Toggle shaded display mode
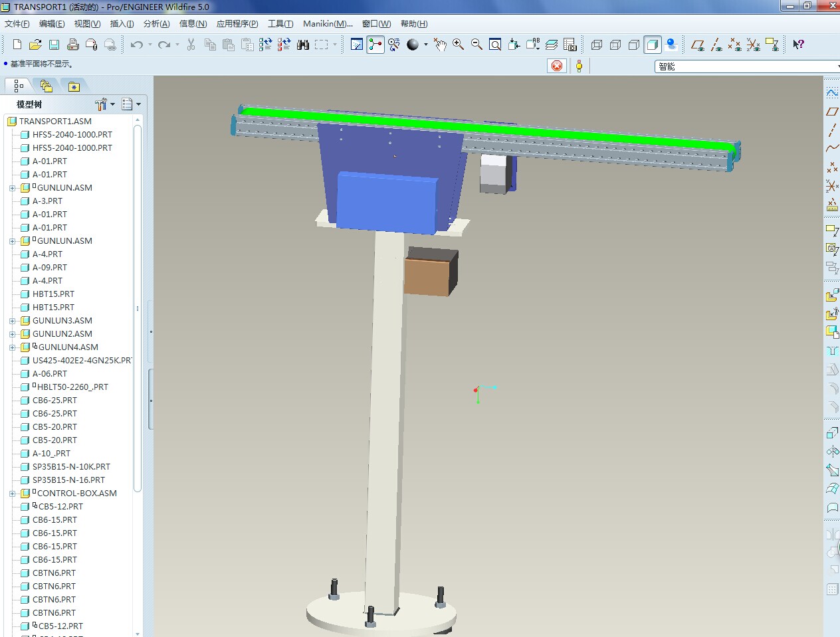This screenshot has width=840, height=637. pyautogui.click(x=652, y=45)
